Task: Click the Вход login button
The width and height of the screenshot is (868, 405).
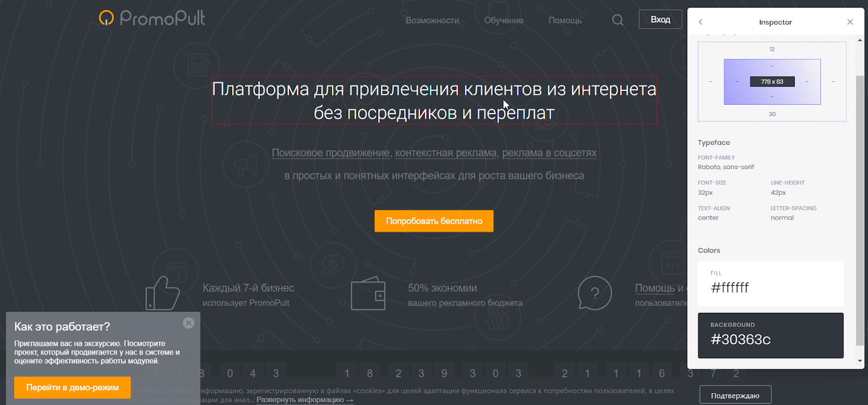Action: click(x=660, y=20)
